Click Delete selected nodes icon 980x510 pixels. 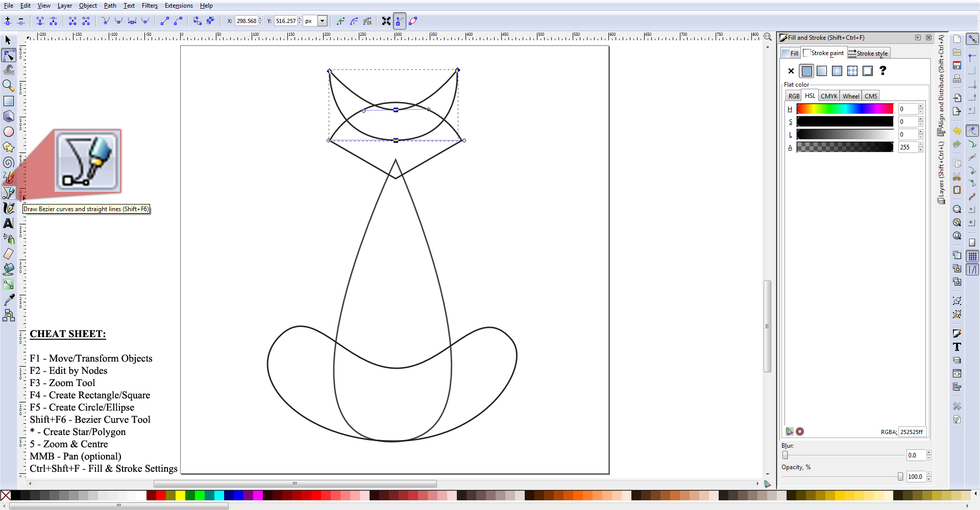pyautogui.click(x=21, y=21)
